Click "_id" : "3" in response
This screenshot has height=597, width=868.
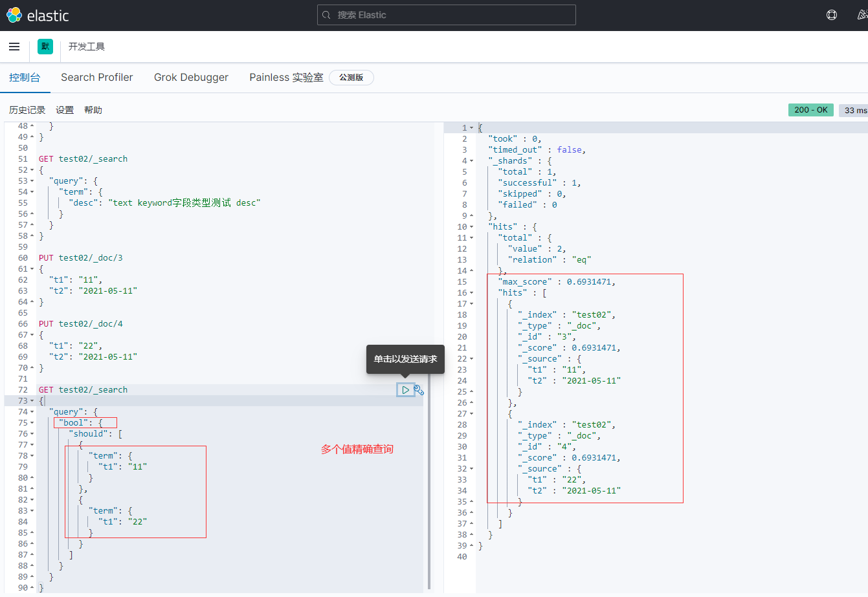546,337
